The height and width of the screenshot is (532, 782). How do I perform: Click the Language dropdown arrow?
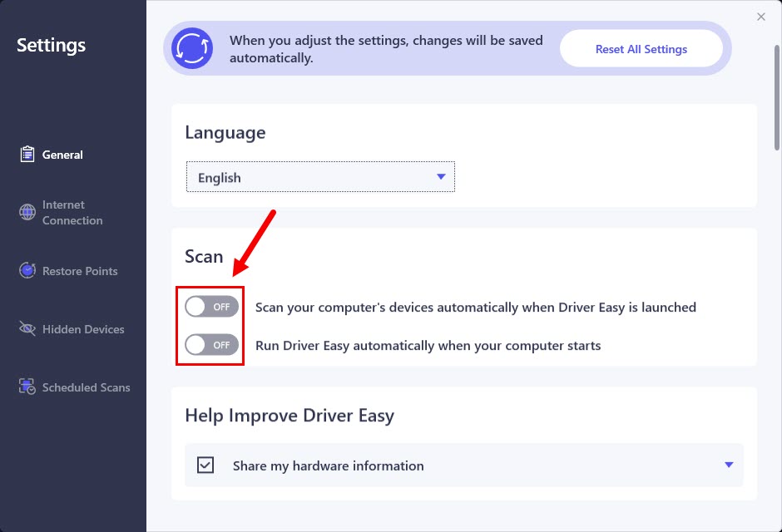click(441, 177)
